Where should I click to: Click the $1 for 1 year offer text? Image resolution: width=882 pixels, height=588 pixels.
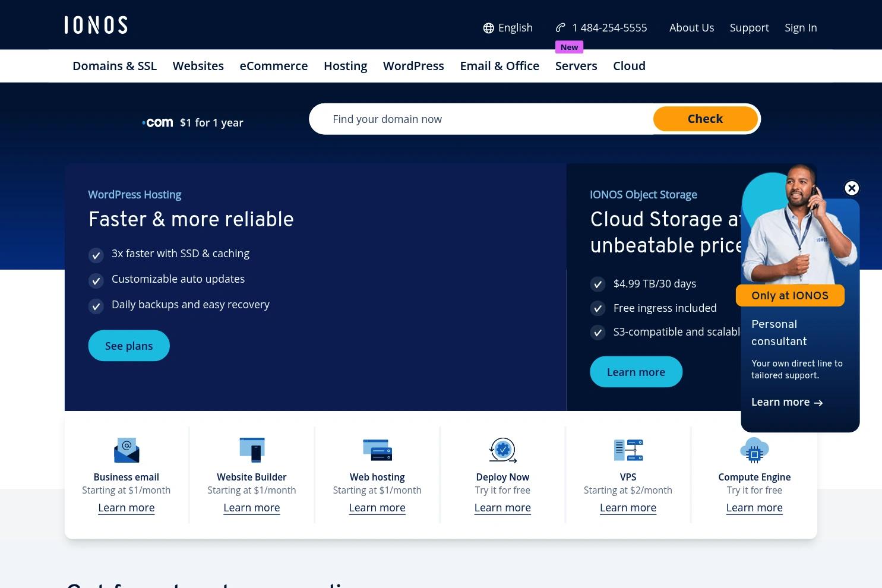pyautogui.click(x=211, y=123)
